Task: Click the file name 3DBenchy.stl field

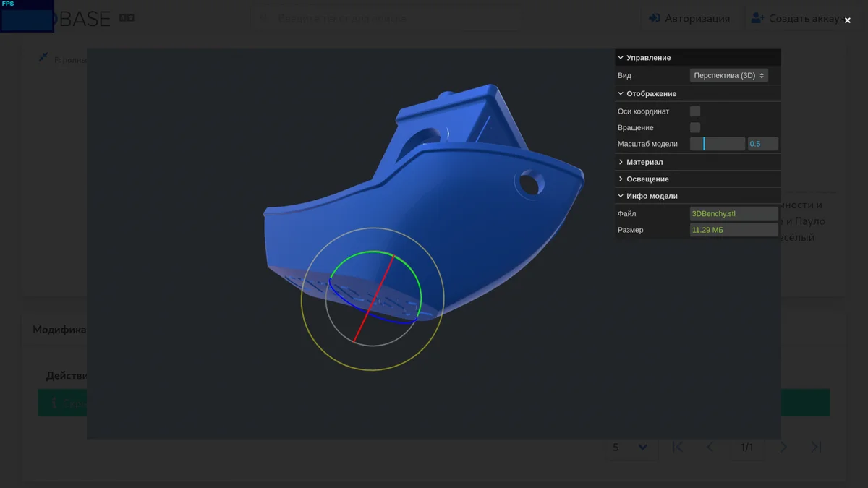Action: [734, 213]
